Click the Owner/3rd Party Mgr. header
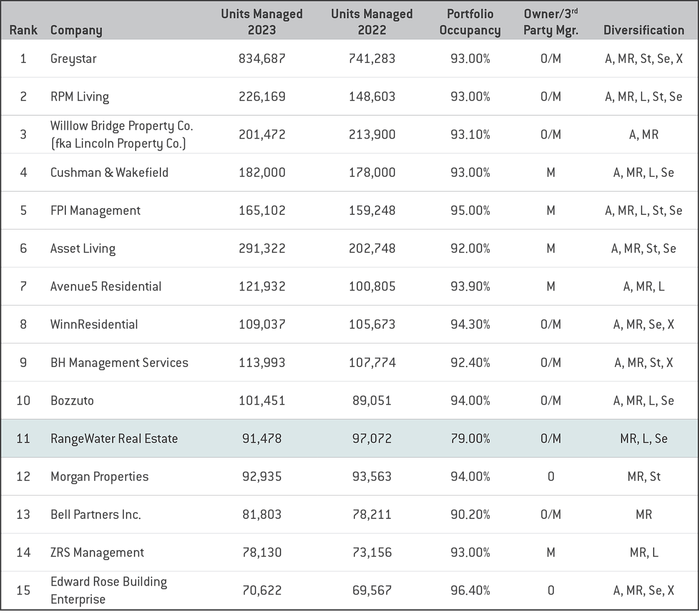The width and height of the screenshot is (699, 616). coord(551,22)
